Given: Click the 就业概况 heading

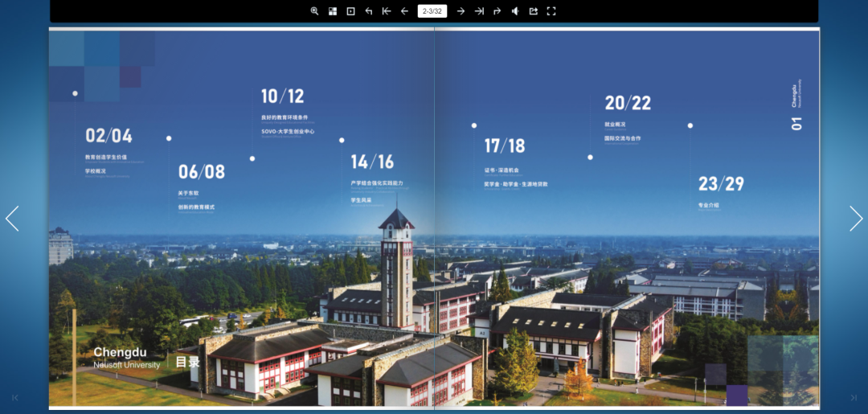Looking at the screenshot, I should [615, 125].
